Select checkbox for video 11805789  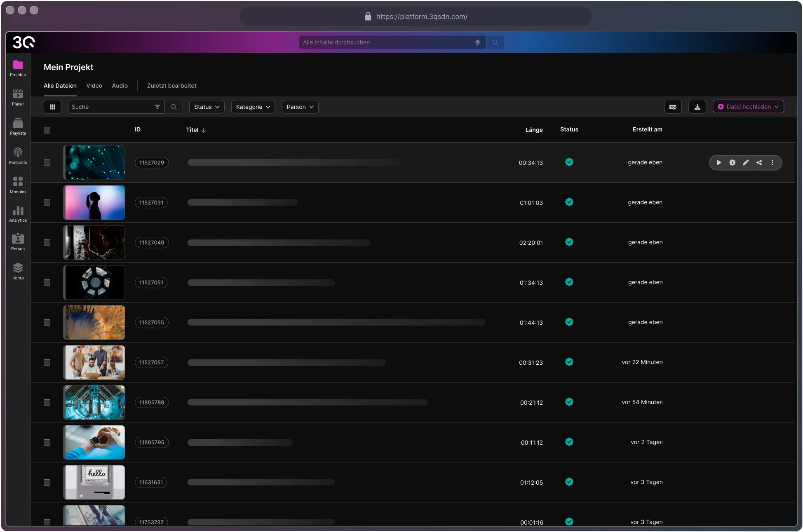47,403
